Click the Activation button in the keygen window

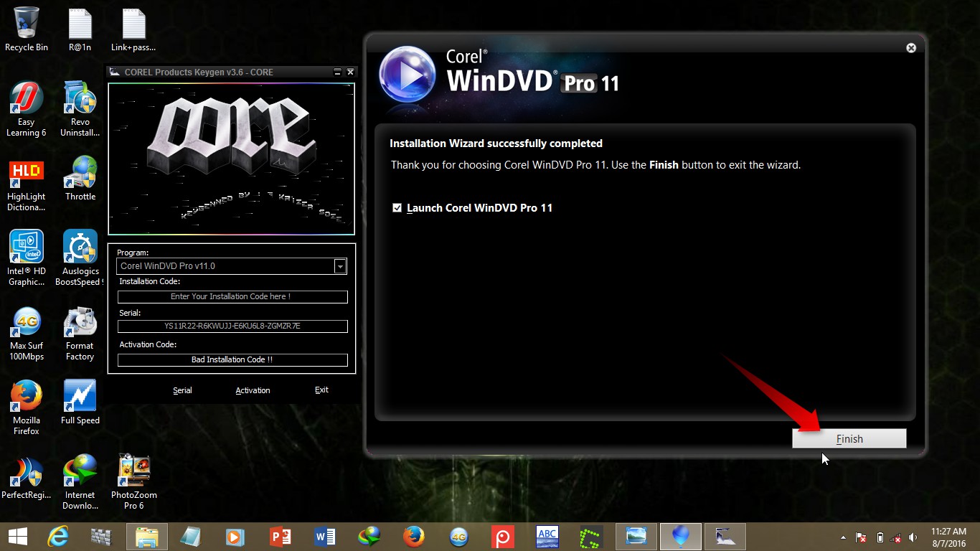(253, 390)
